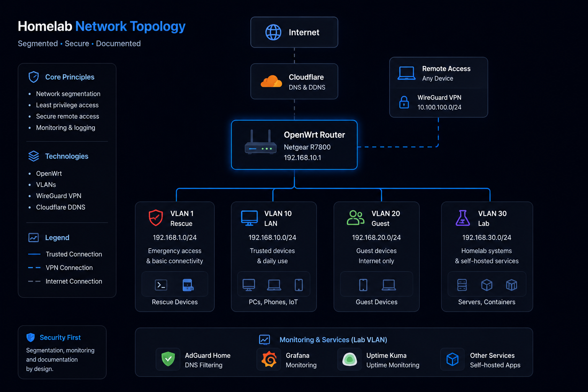The width and height of the screenshot is (588, 392).
Task: Click the server rack icon above Servers, Containers
Action: 462,285
